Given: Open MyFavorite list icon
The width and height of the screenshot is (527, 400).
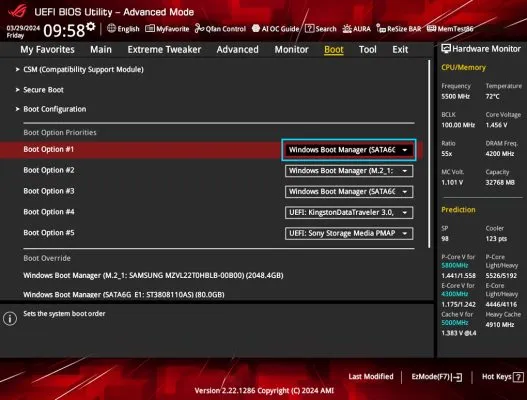Looking at the screenshot, I should [x=150, y=29].
